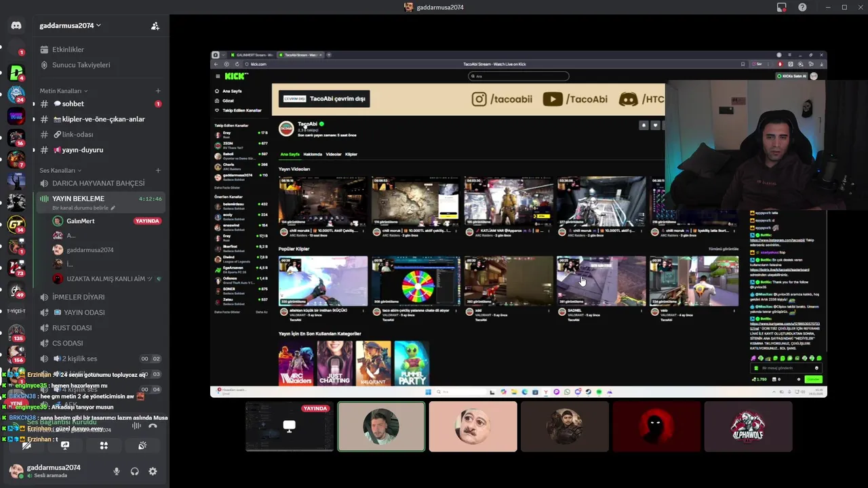
Task: Open the colorful wheel popular clip
Action: (x=416, y=281)
